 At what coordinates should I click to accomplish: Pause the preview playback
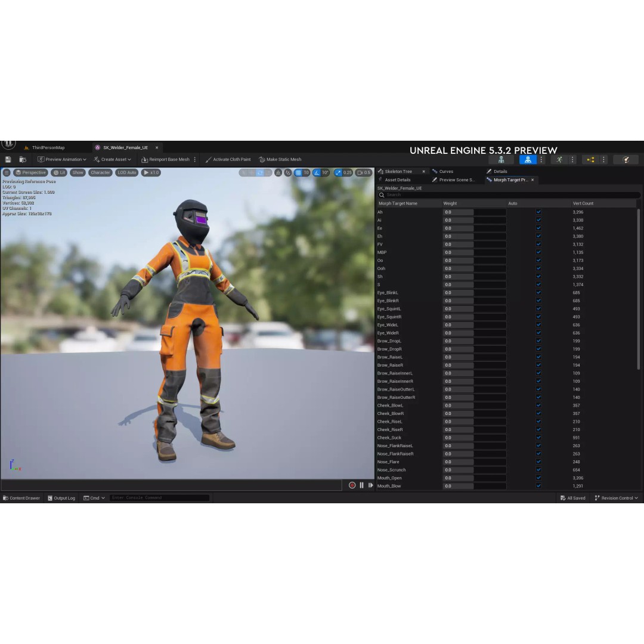click(x=361, y=485)
